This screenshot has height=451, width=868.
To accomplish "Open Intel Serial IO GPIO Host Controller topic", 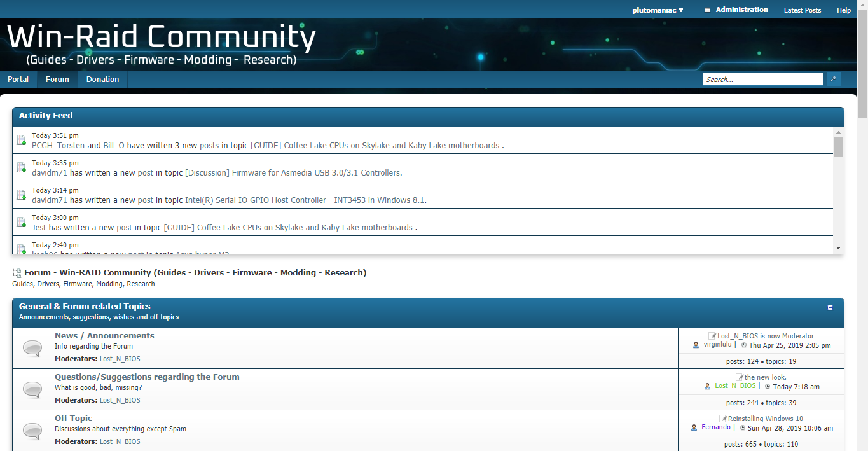I will pos(305,200).
